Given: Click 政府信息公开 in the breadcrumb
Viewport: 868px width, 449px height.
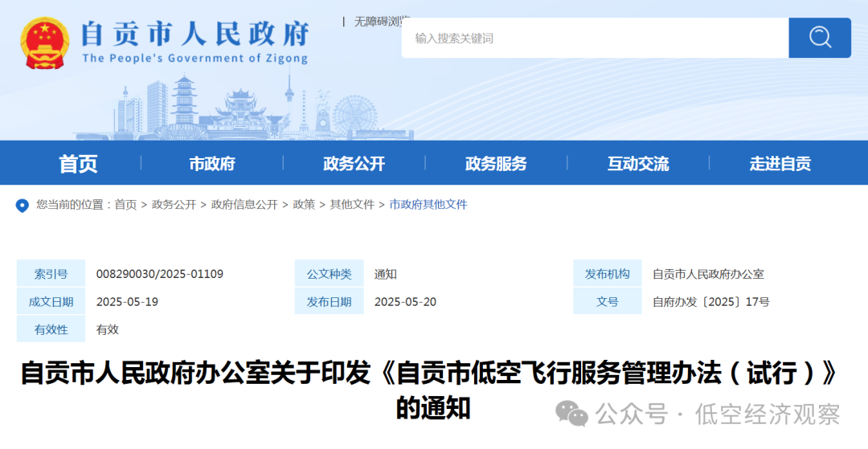Looking at the screenshot, I should (244, 205).
